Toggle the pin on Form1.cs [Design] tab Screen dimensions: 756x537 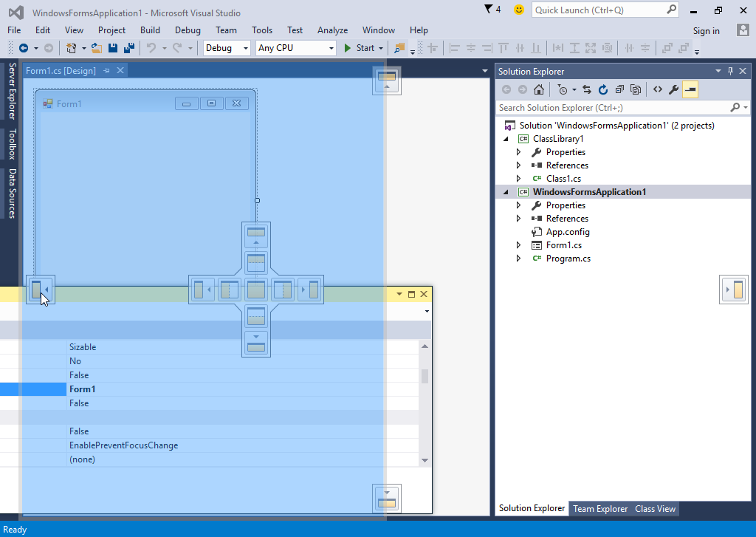pyautogui.click(x=106, y=70)
